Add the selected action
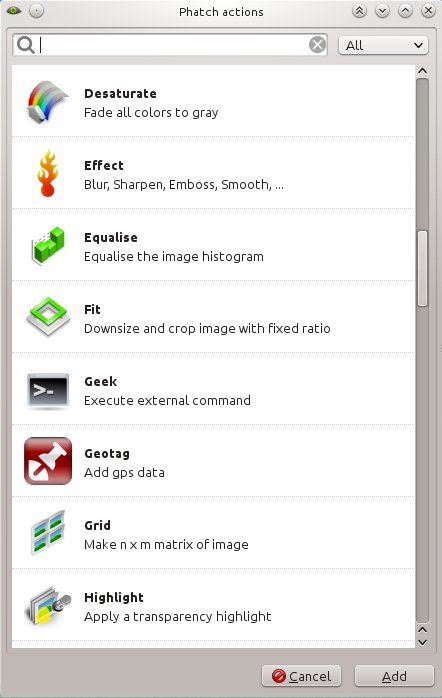This screenshot has height=698, width=442. click(x=394, y=676)
